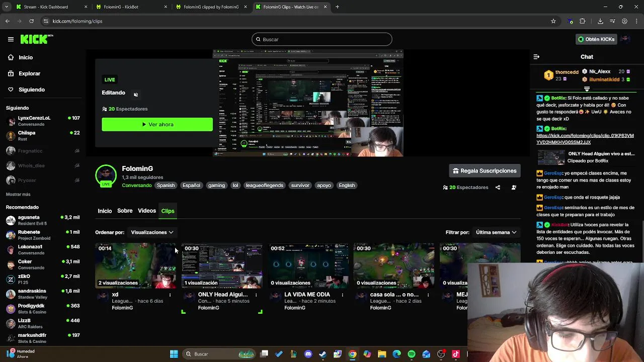Bookmark this page with the star icon

(553, 21)
